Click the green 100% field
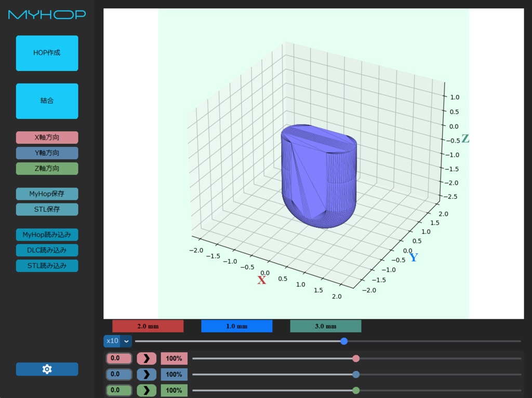 click(x=174, y=390)
